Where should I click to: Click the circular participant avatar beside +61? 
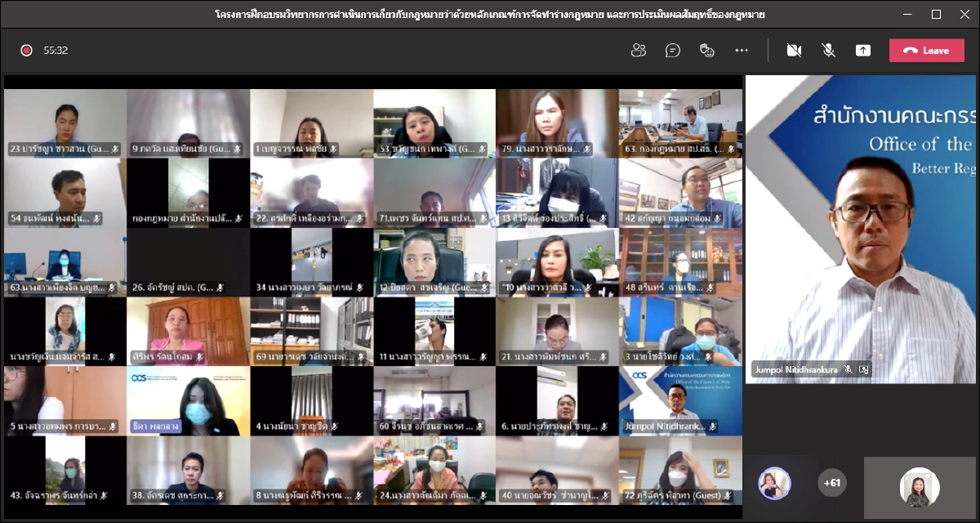click(x=774, y=483)
